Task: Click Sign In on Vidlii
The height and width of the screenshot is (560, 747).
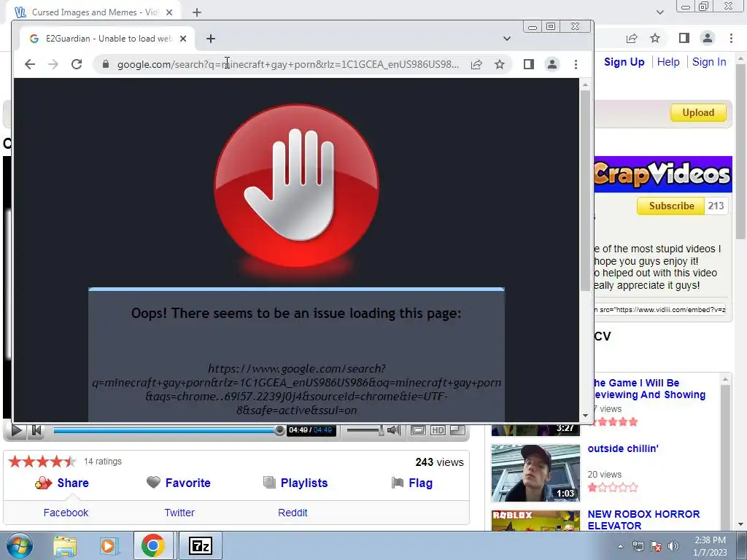Action: click(x=709, y=62)
